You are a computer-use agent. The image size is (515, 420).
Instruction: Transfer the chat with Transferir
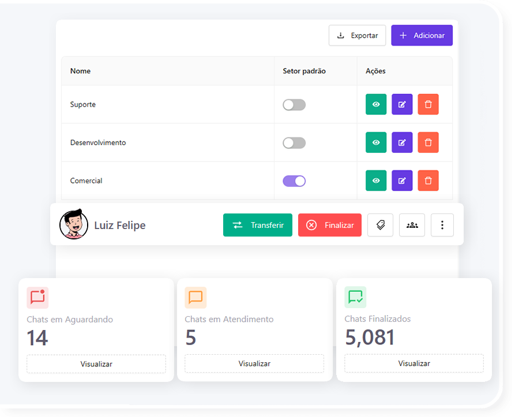pos(257,225)
